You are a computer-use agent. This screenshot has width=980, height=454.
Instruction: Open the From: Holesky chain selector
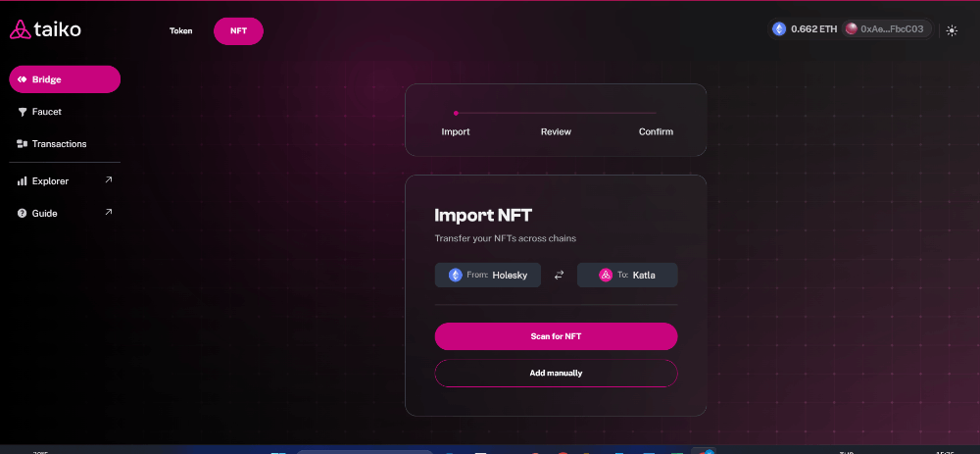(487, 276)
